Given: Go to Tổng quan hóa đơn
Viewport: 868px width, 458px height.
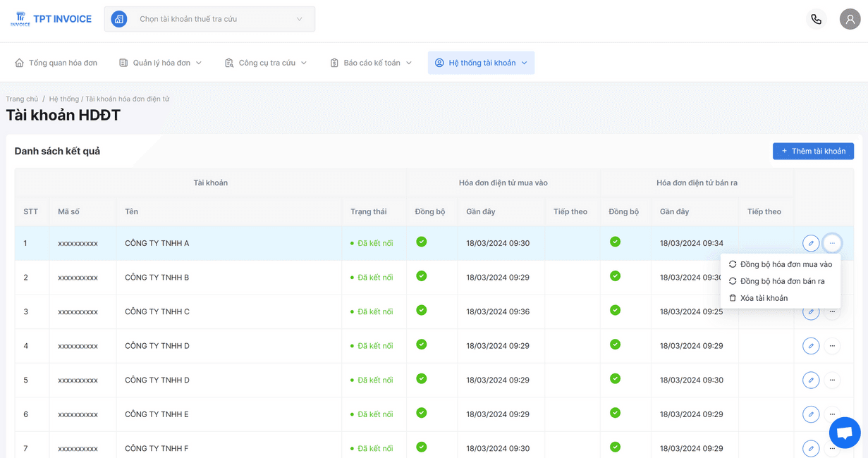Looking at the screenshot, I should (x=56, y=63).
